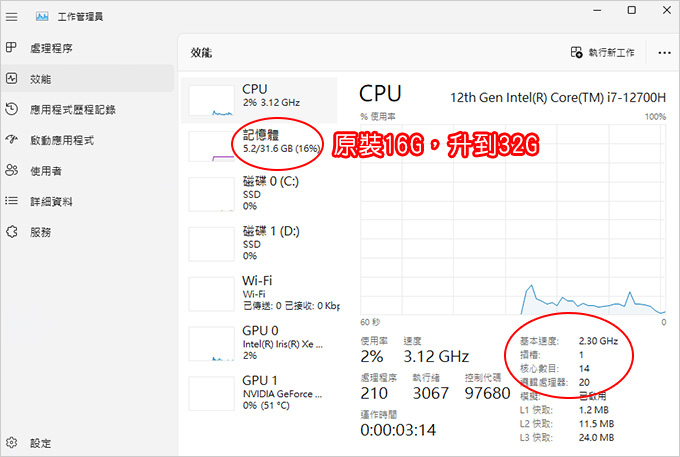Open the three-dot more options menu
Image resolution: width=680 pixels, height=457 pixels.
[x=664, y=53]
